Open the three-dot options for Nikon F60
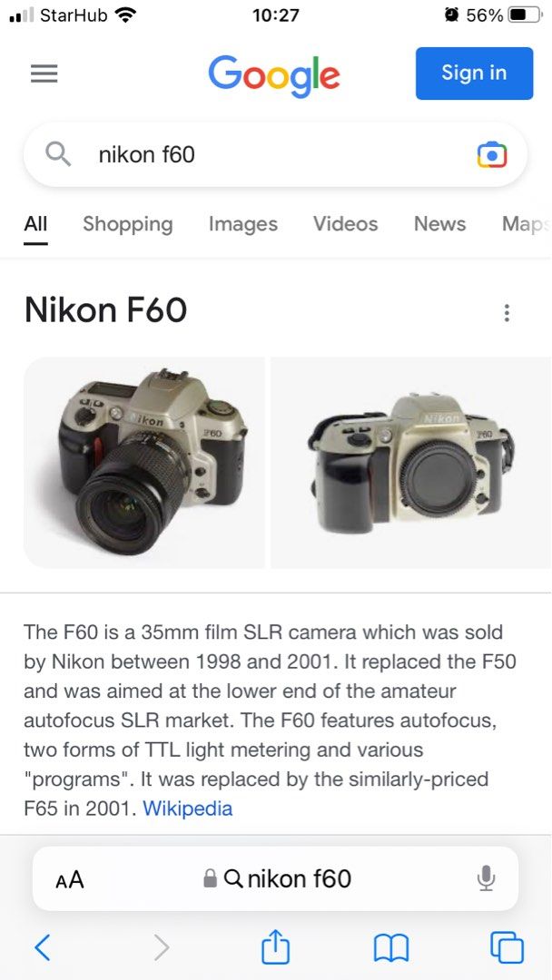552x980 pixels. [507, 312]
